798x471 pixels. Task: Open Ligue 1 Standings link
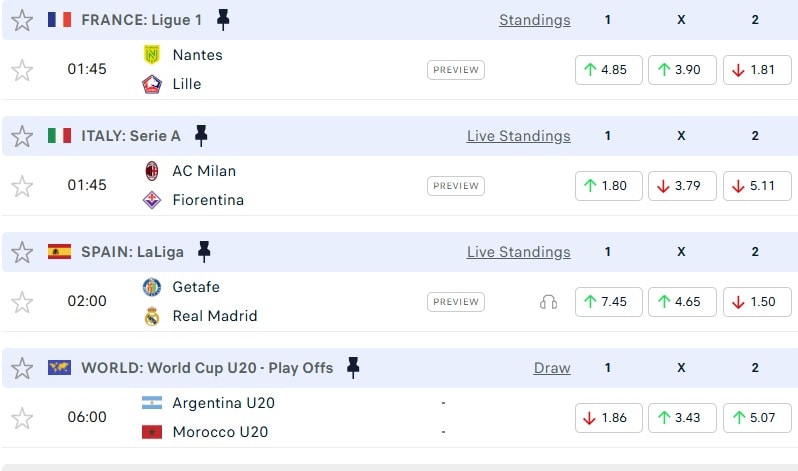[x=535, y=20]
